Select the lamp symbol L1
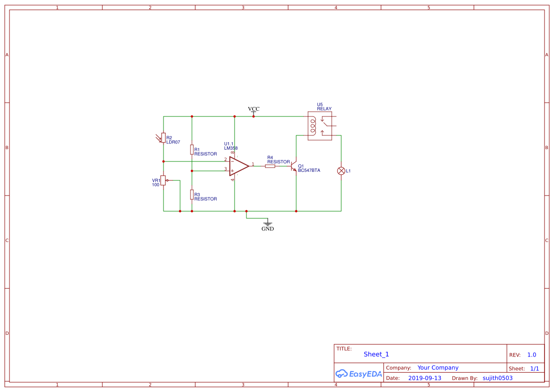This screenshot has width=554, height=392. pyautogui.click(x=341, y=170)
